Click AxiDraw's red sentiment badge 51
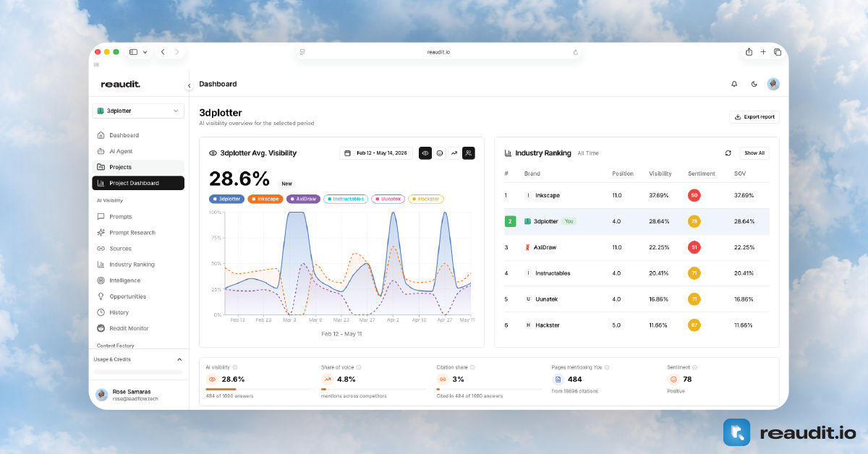868x454 pixels. (x=694, y=247)
